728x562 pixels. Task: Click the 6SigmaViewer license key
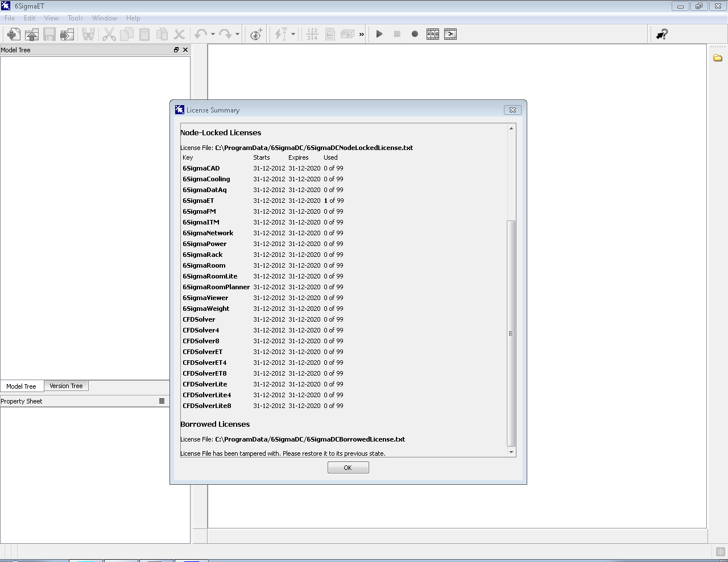coord(205,298)
